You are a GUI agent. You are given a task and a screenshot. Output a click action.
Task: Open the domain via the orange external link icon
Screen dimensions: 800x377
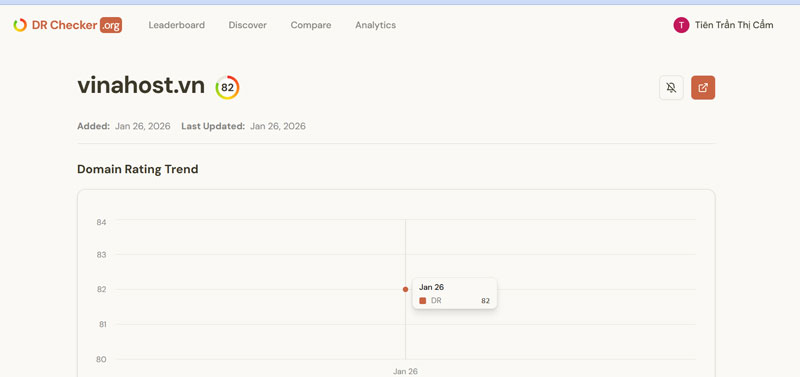703,88
